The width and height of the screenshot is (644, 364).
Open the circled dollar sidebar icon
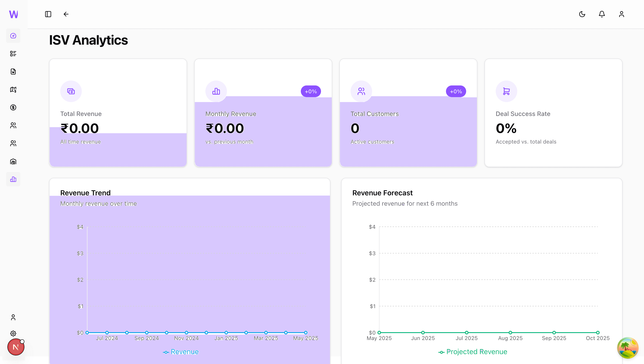(13, 107)
